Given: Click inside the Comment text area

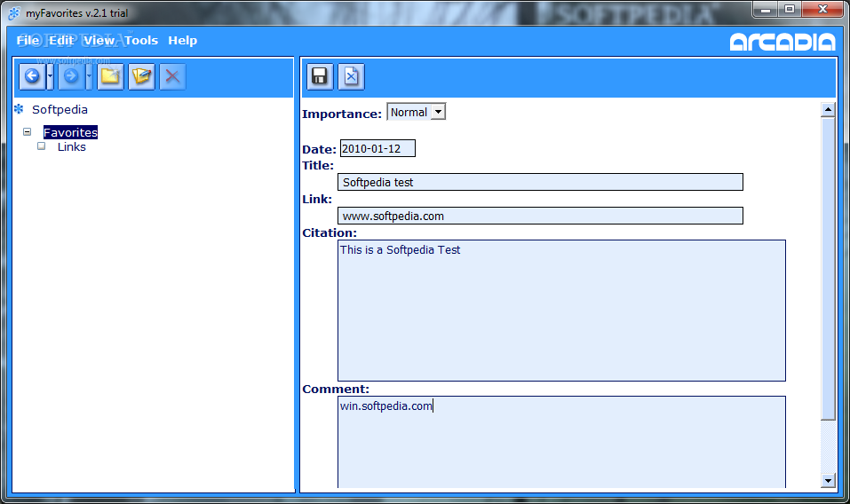Looking at the screenshot, I should coord(561,442).
